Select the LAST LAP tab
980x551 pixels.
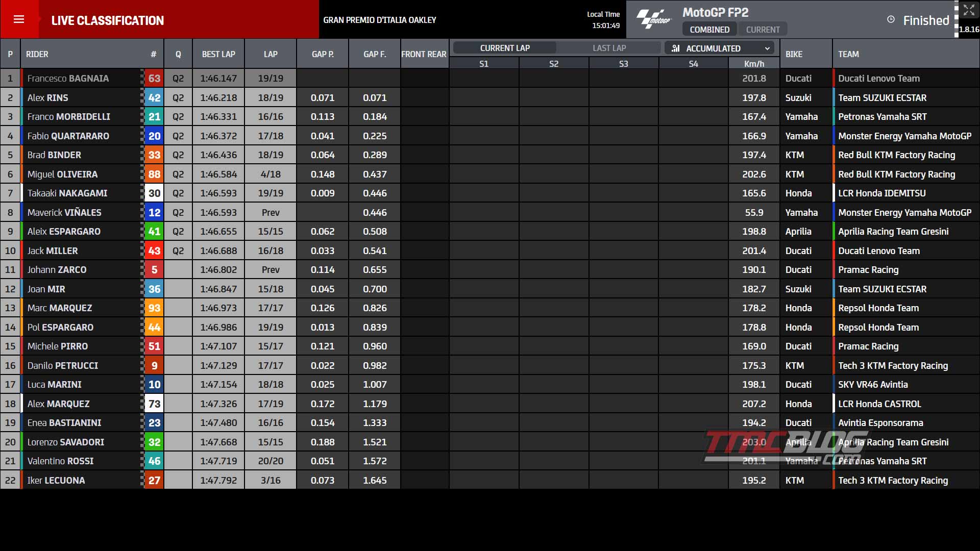point(609,48)
